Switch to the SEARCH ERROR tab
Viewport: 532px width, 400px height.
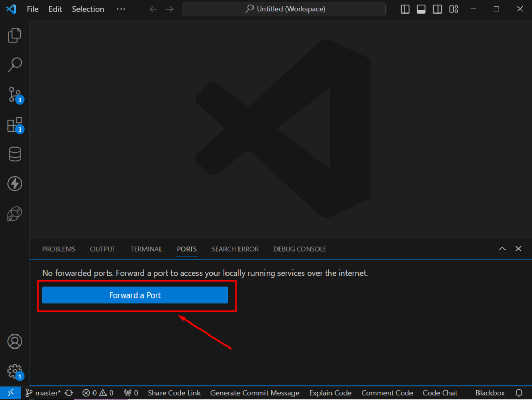[235, 249]
